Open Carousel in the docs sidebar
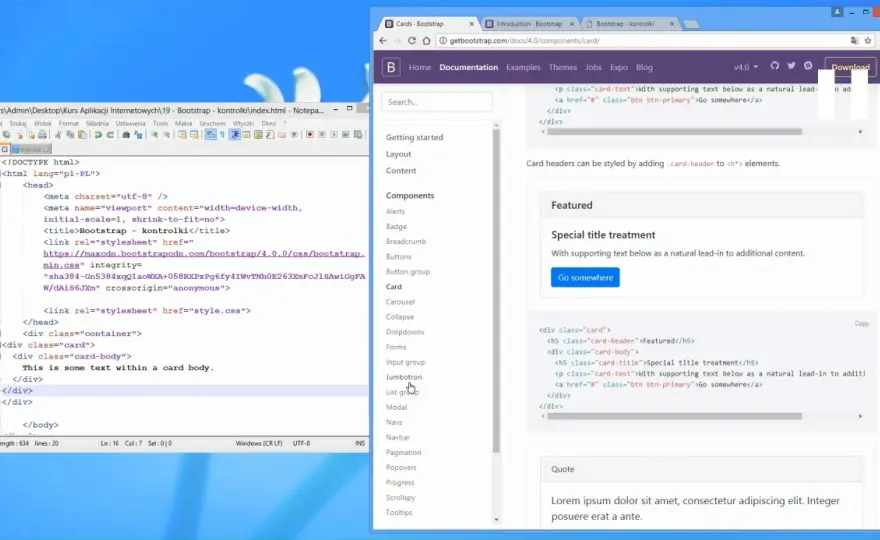 click(x=400, y=302)
